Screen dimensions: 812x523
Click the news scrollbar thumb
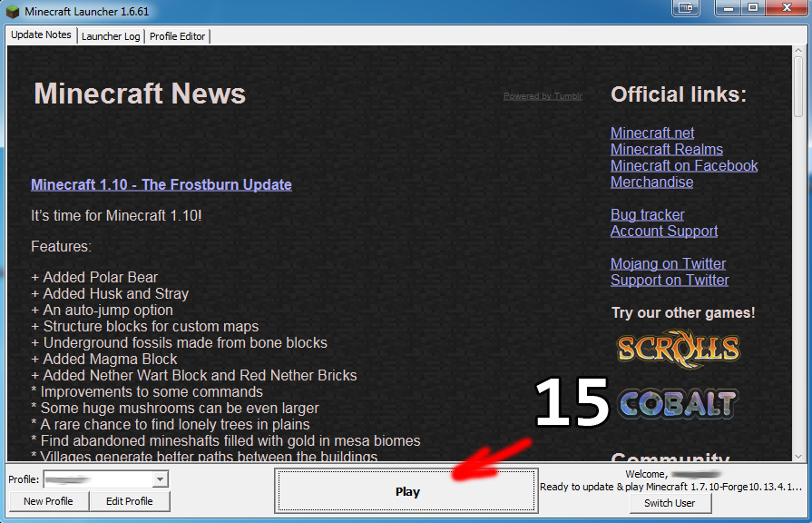click(798, 85)
